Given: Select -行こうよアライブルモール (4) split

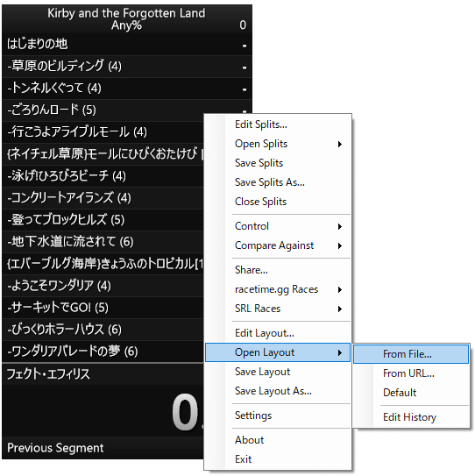Looking at the screenshot, I should click(103, 131).
